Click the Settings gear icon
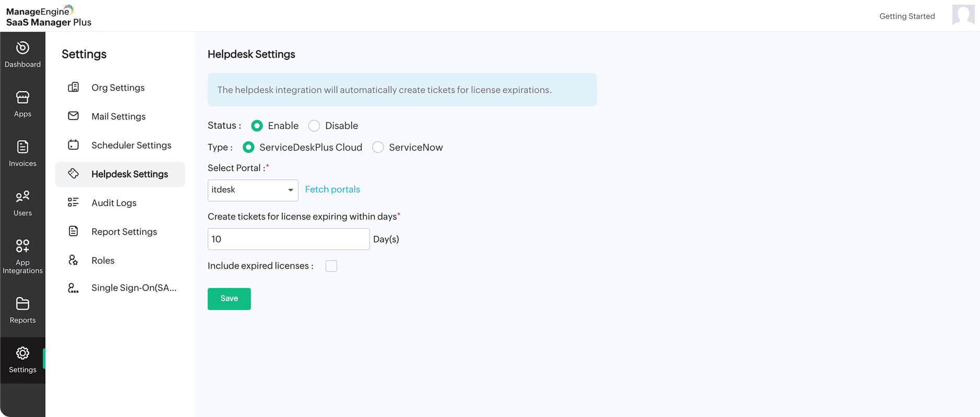 (22, 353)
